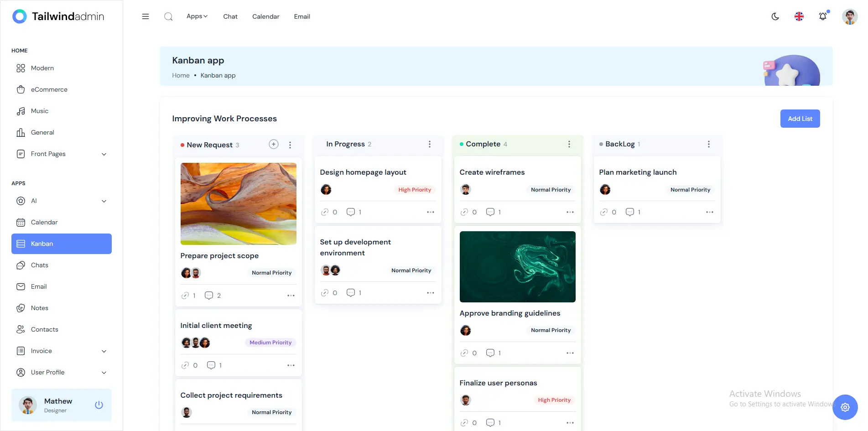868x431 pixels.
Task: Follow the Home breadcrumb link
Action: point(181,76)
